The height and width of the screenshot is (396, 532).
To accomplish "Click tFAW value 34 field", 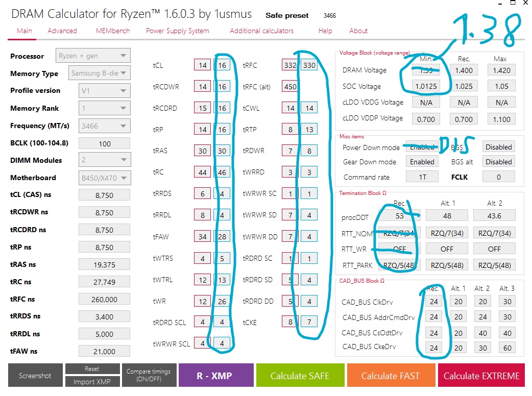I will [x=203, y=236].
